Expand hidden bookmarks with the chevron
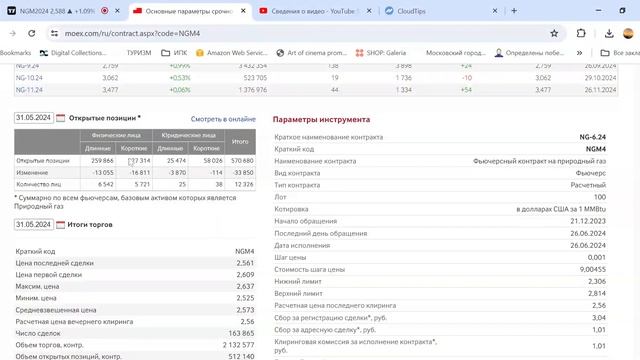Viewport: 640px width, 360px height. (579, 53)
